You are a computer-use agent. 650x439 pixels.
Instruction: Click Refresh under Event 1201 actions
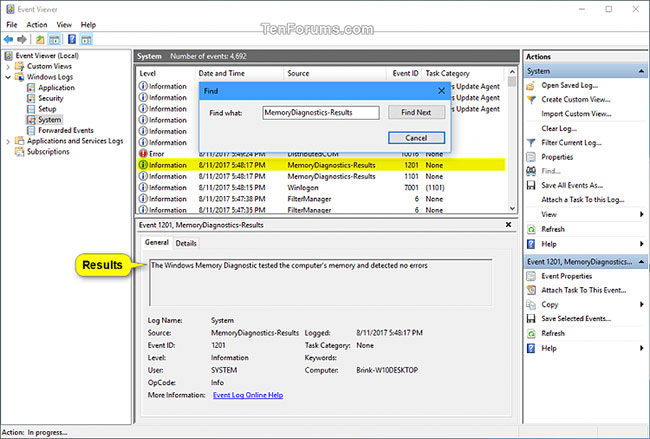pos(553,333)
